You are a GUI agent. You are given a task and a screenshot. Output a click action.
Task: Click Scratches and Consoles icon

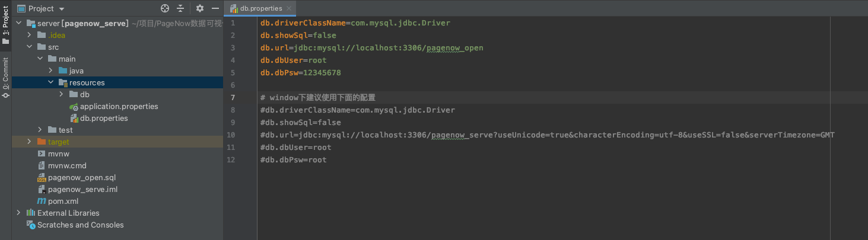[x=31, y=225]
